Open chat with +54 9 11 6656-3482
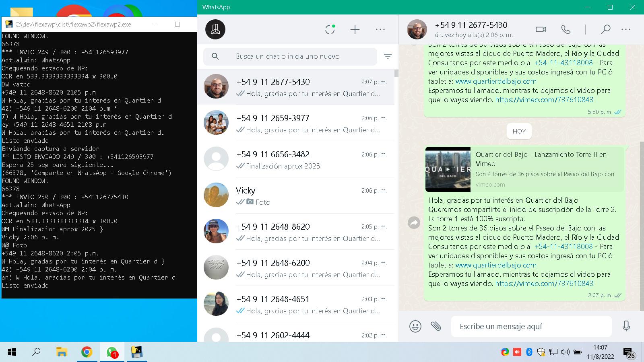This screenshot has height=362, width=644. click(296, 159)
